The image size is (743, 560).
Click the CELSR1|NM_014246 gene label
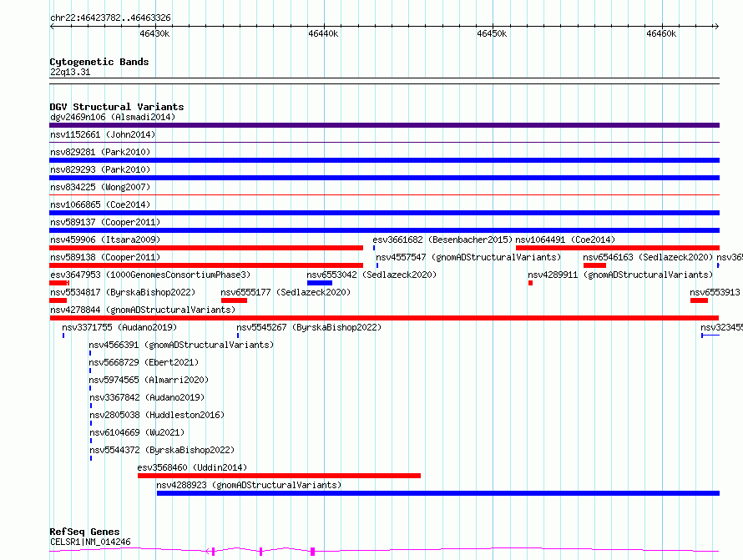point(90,542)
